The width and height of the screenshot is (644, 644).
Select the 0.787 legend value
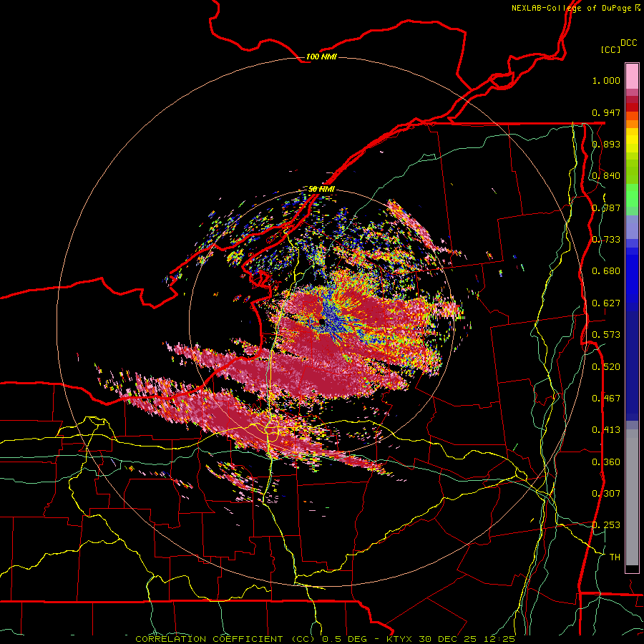(x=606, y=208)
